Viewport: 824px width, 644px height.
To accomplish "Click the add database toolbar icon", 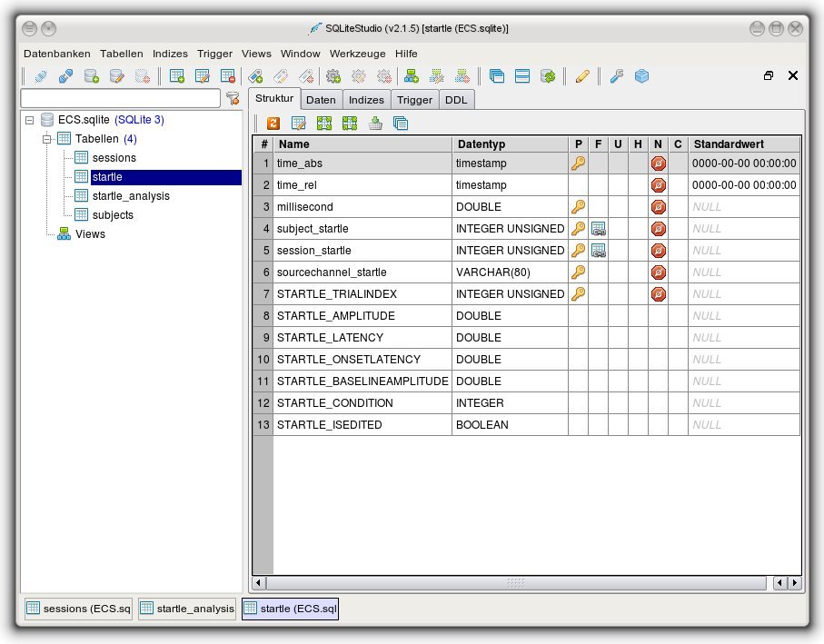I will tap(91, 76).
